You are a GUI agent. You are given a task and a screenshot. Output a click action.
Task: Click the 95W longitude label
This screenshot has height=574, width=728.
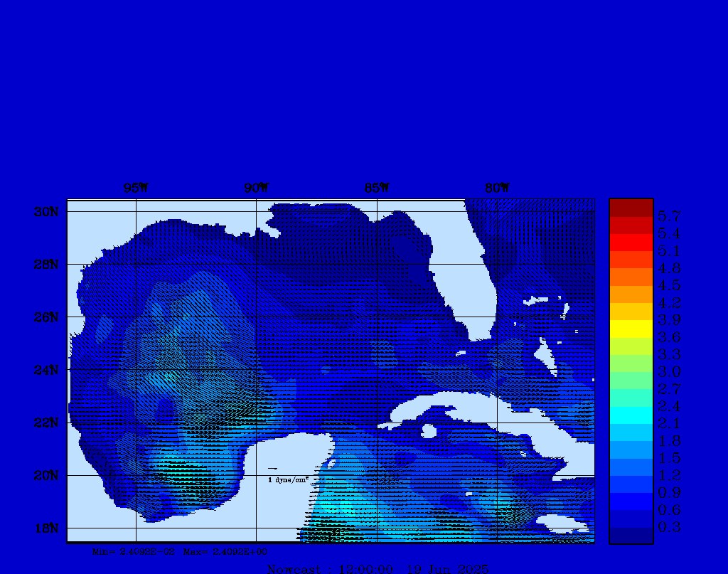(x=135, y=188)
